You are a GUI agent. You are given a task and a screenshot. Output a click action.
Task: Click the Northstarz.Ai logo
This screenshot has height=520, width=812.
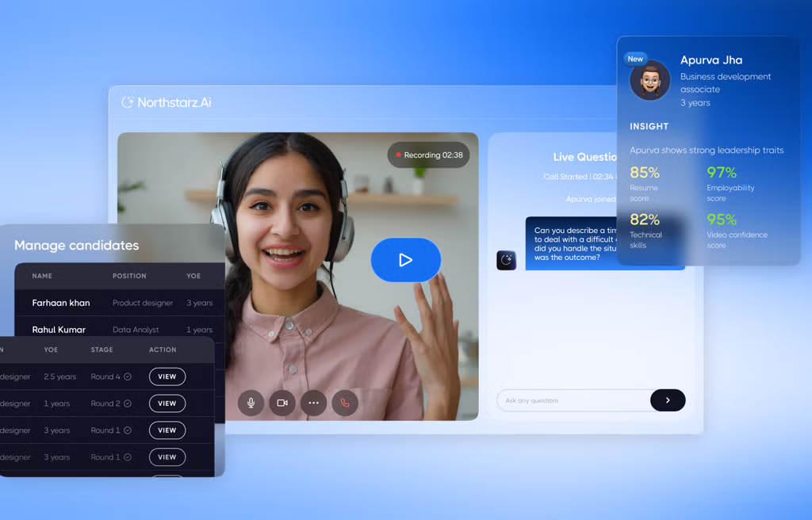point(167,102)
